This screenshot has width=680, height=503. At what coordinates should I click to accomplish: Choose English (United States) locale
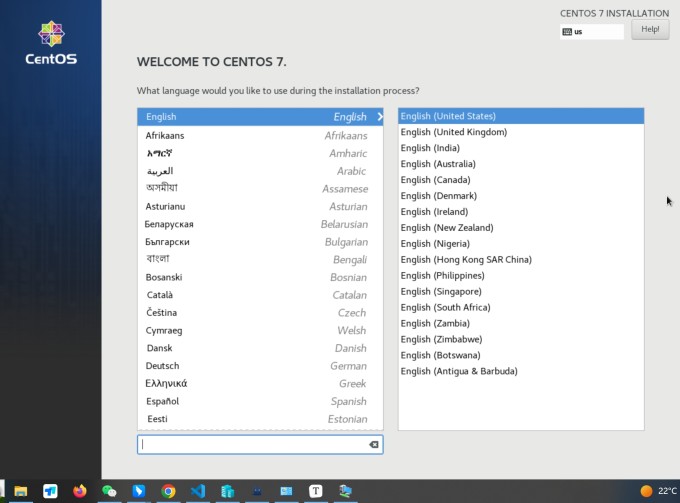coord(521,116)
